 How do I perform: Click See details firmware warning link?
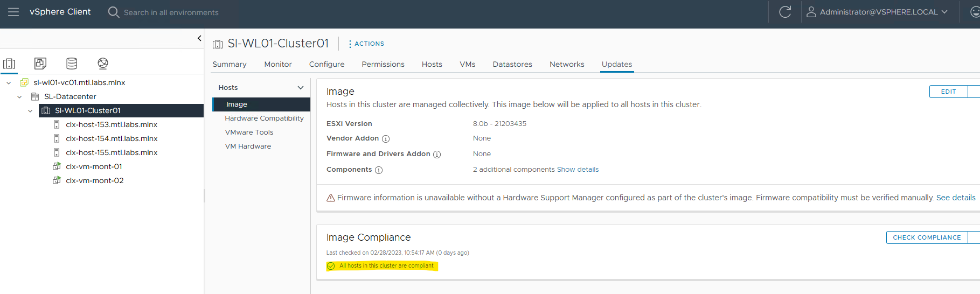coord(956,198)
